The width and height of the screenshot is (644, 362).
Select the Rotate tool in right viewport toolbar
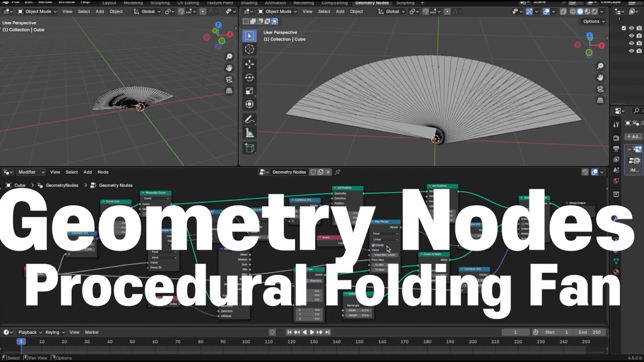click(x=250, y=77)
